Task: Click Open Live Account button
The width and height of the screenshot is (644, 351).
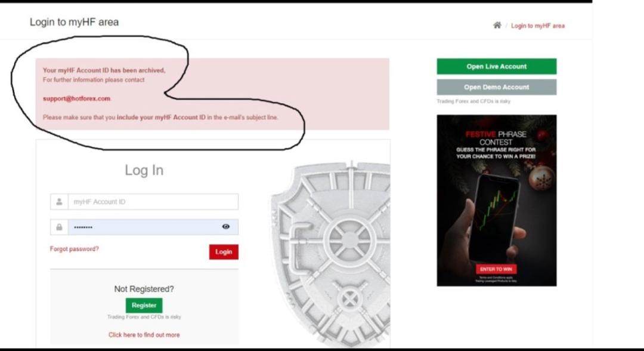Action: pos(497,66)
